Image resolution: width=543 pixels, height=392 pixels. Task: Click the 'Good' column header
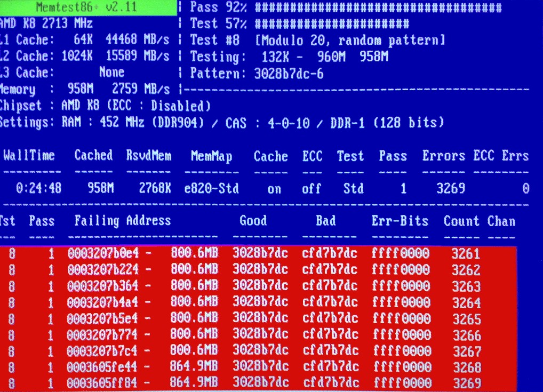253,221
